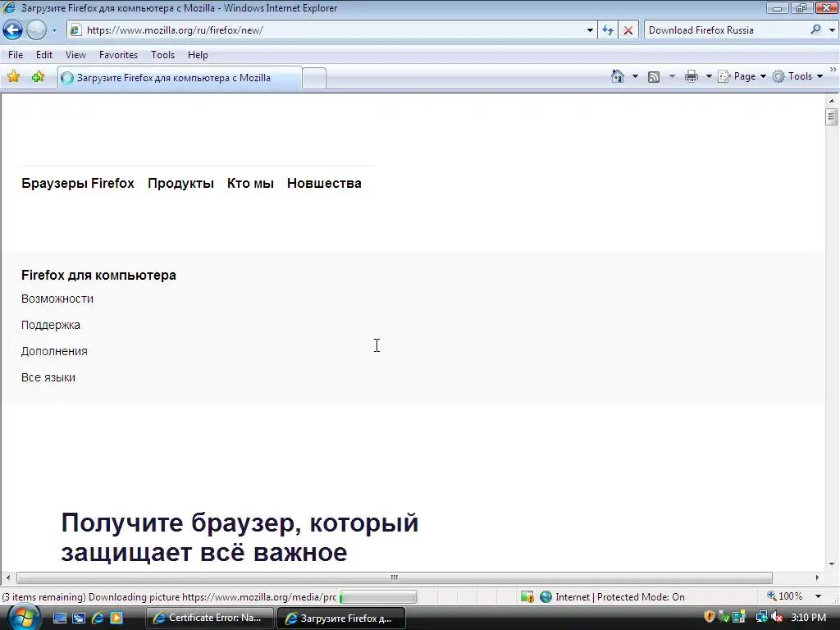Click the muted volume tray icon

point(777,617)
